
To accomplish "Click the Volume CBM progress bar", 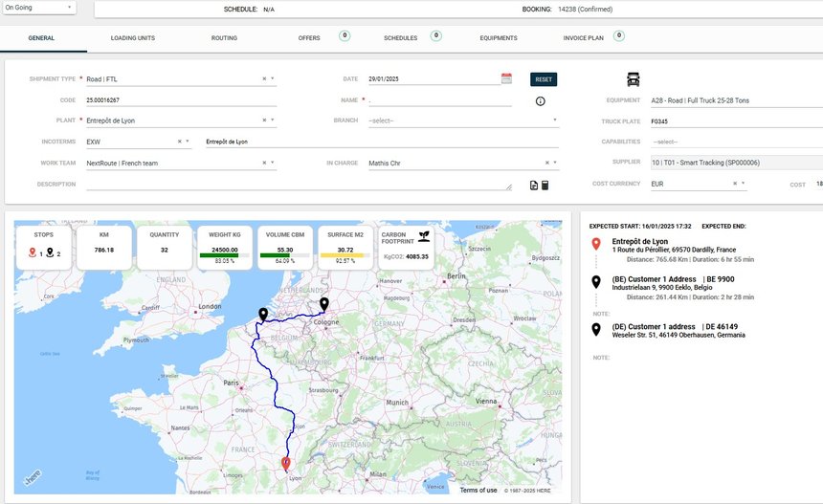I will point(284,255).
